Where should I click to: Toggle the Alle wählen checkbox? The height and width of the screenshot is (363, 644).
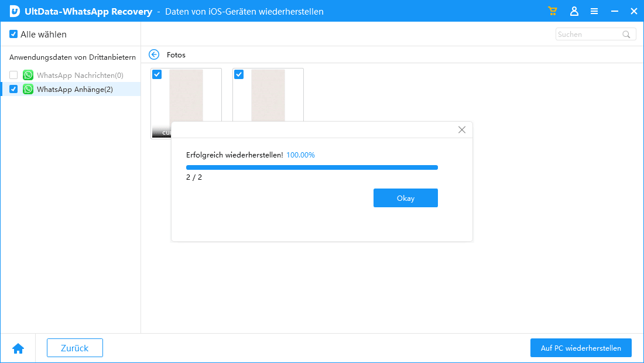coord(13,35)
